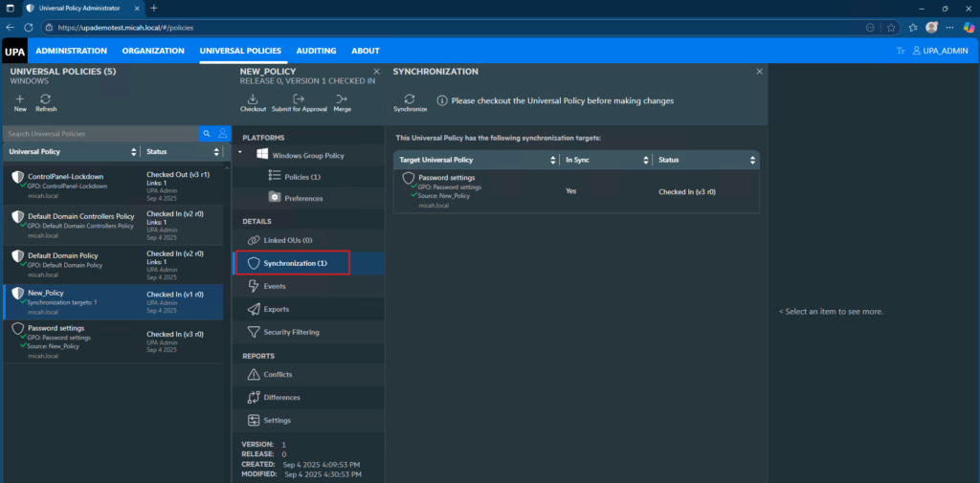
Task: Collapse the Windows Group Policy tree node
Action: pos(239,154)
